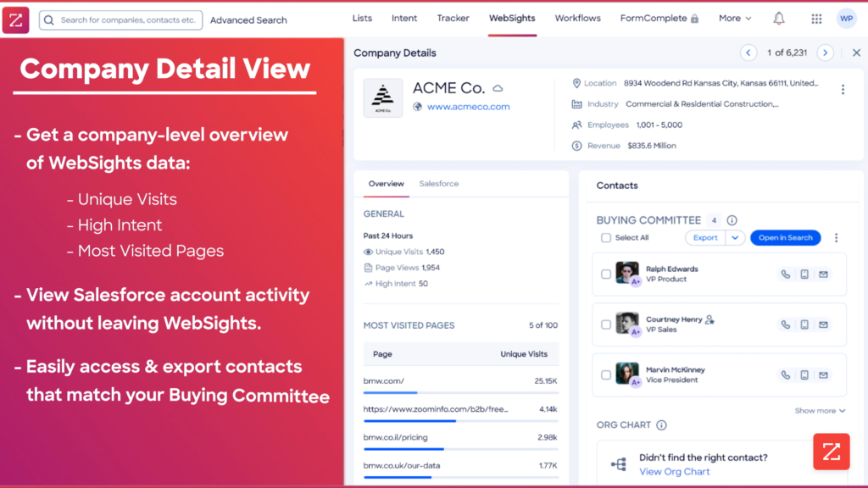Open the WebSights nav item

tap(512, 19)
